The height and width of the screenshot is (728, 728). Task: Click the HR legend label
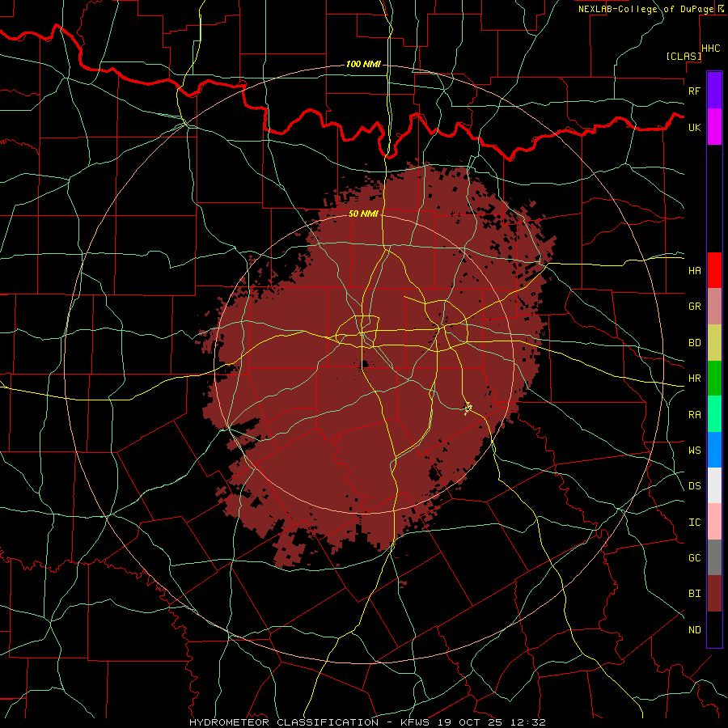(694, 379)
